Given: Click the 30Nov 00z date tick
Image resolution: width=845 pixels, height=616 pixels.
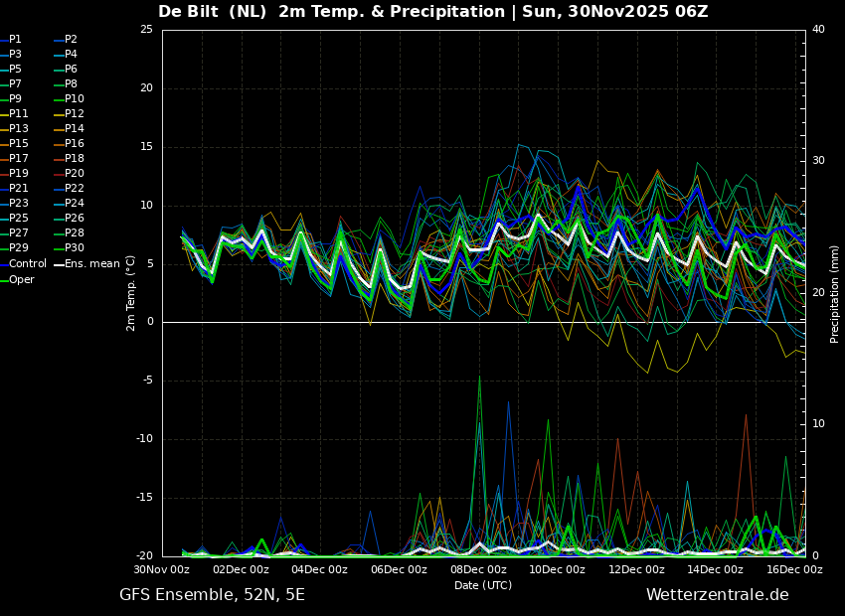Looking at the screenshot, I should [162, 570].
